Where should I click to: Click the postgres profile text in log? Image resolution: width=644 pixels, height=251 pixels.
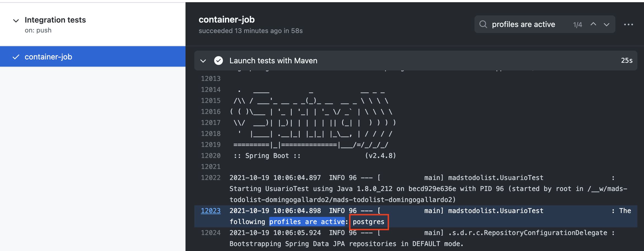[369, 222]
